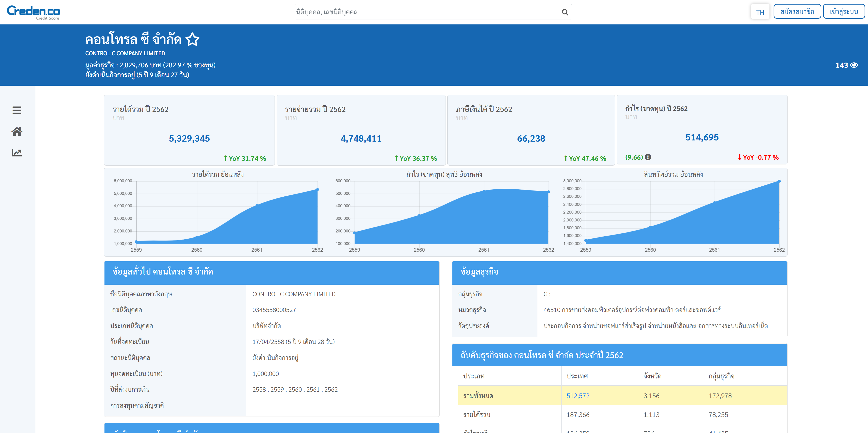Screen dimensions: 868x433
Task: Go to the home icon in sidebar
Action: pos(17,131)
